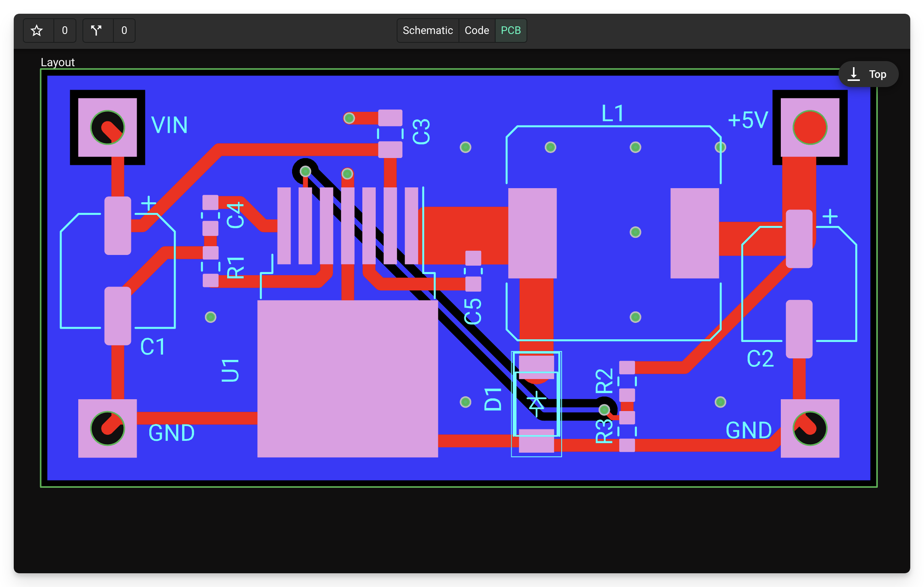Click the Top download button
The width and height of the screenshot is (924, 587).
click(x=868, y=74)
